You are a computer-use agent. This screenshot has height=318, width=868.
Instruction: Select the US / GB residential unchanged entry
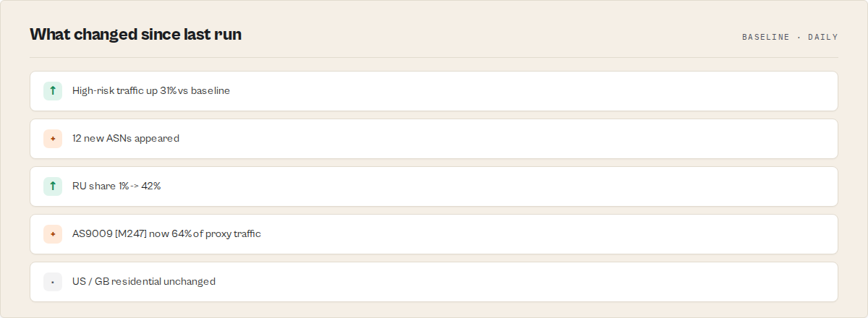pos(144,282)
